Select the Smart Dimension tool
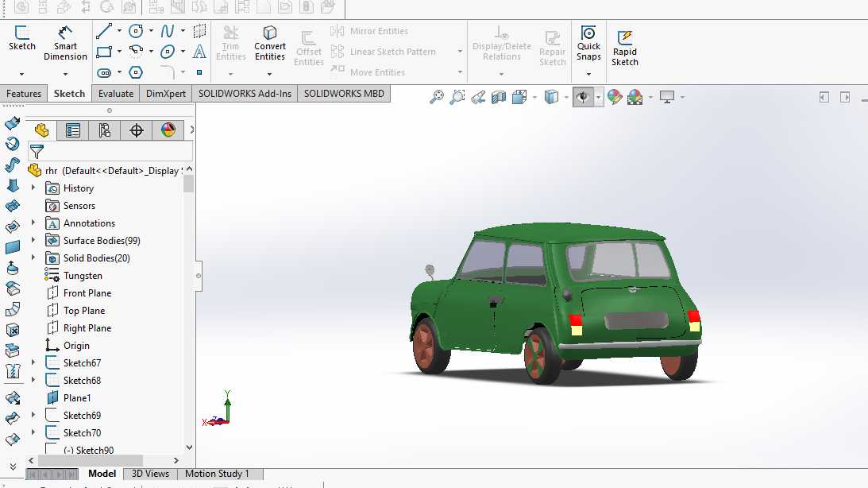Image resolution: width=868 pixels, height=488 pixels. point(65,43)
